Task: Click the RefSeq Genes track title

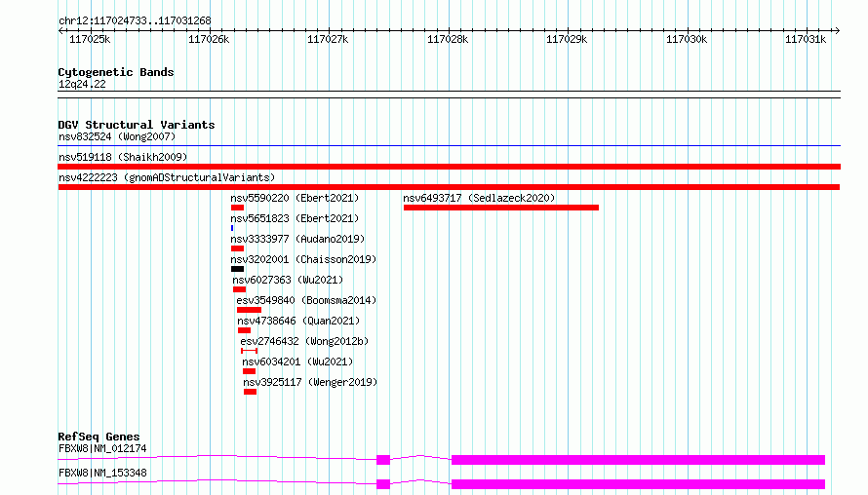Action: (x=99, y=437)
